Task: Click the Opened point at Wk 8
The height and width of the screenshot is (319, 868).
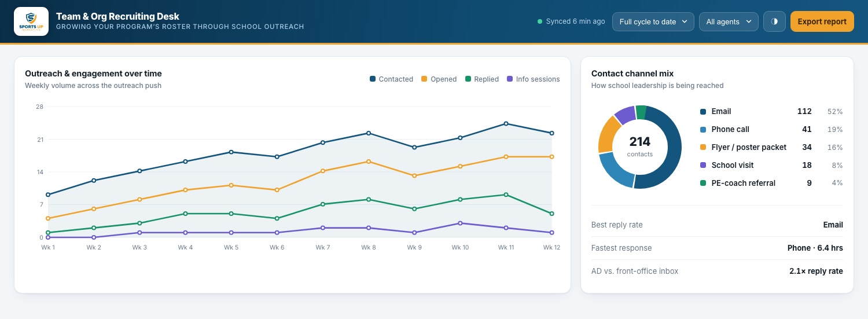Action: pyautogui.click(x=368, y=162)
